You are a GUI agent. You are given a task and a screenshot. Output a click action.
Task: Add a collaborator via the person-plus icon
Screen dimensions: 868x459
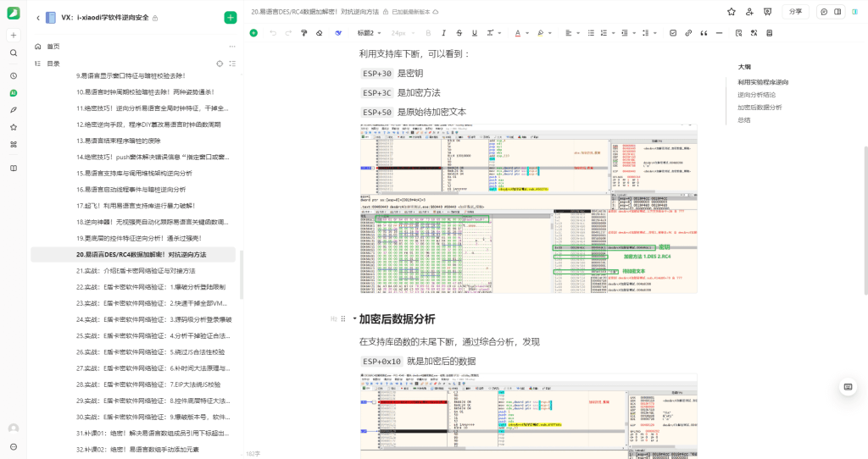pyautogui.click(x=749, y=12)
